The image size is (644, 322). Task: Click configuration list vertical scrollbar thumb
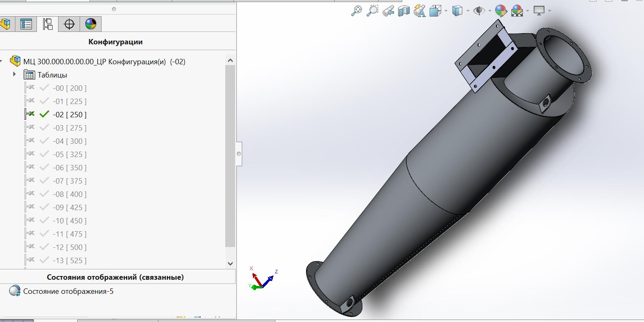[x=231, y=156]
